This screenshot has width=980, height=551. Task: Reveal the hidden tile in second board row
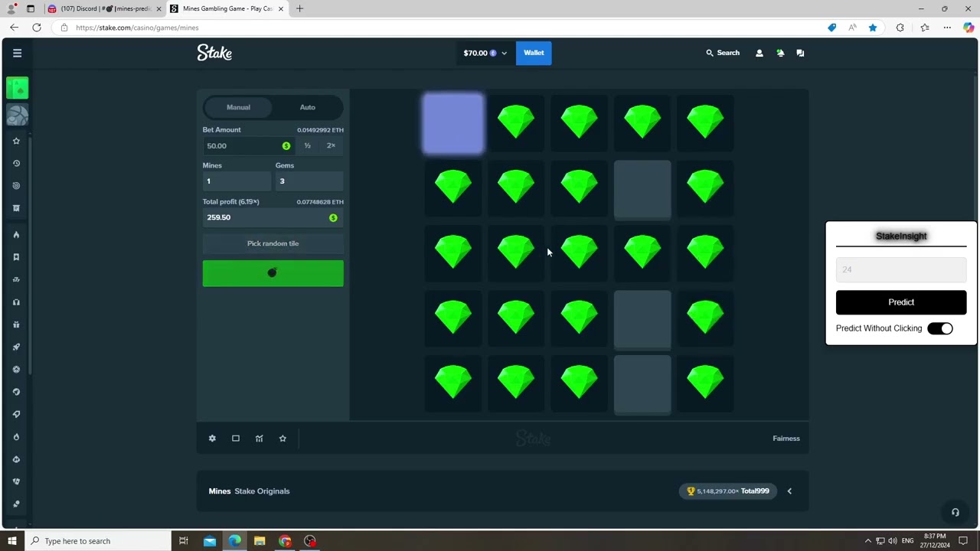[642, 189]
